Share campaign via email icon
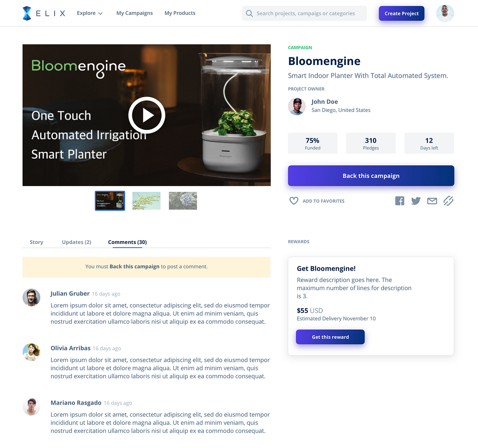478x448 pixels. [432, 201]
